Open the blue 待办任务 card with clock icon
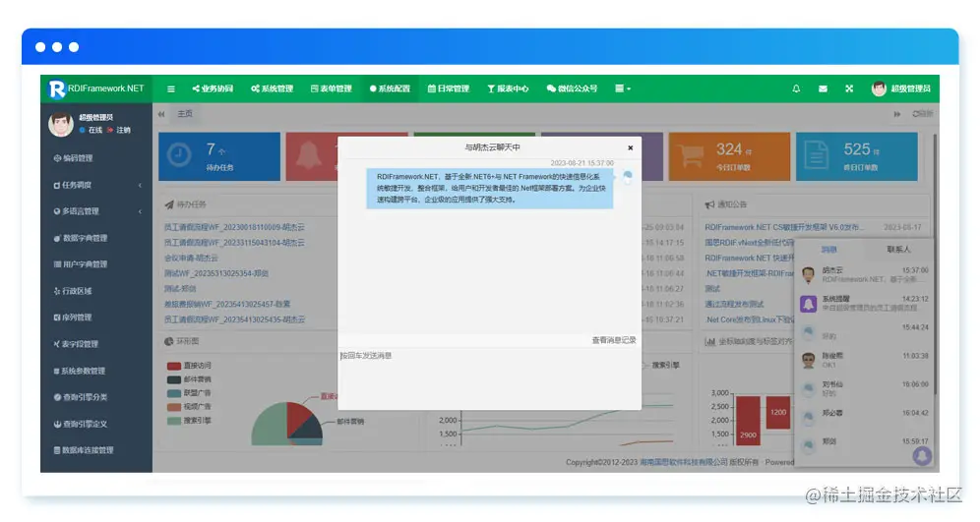Image resolution: width=980 pixels, height=522 pixels. [x=219, y=156]
